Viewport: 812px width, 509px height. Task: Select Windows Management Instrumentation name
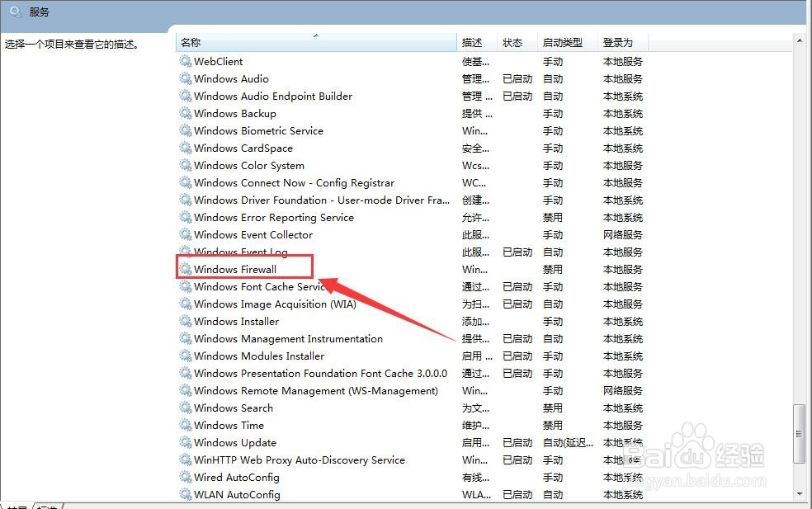pos(289,338)
